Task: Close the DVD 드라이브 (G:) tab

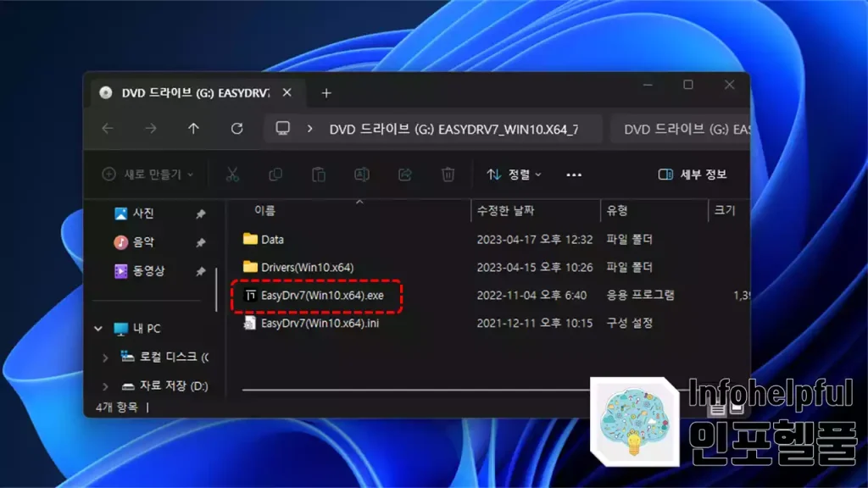Action: [x=287, y=92]
